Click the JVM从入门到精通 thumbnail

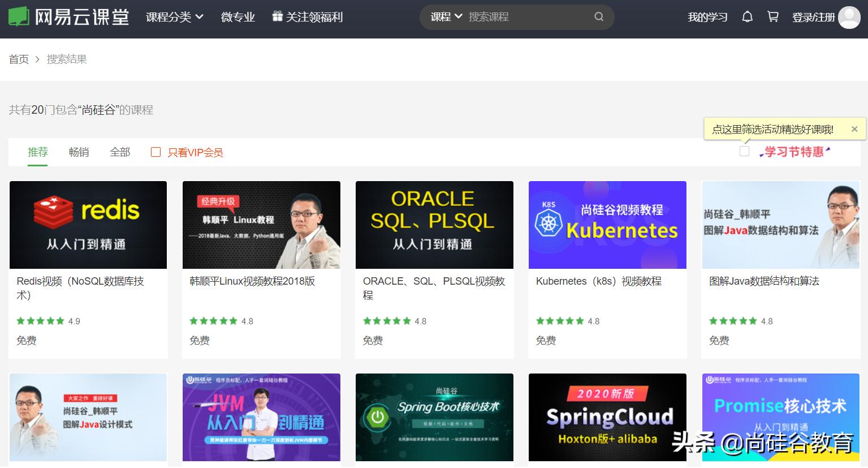click(x=261, y=417)
